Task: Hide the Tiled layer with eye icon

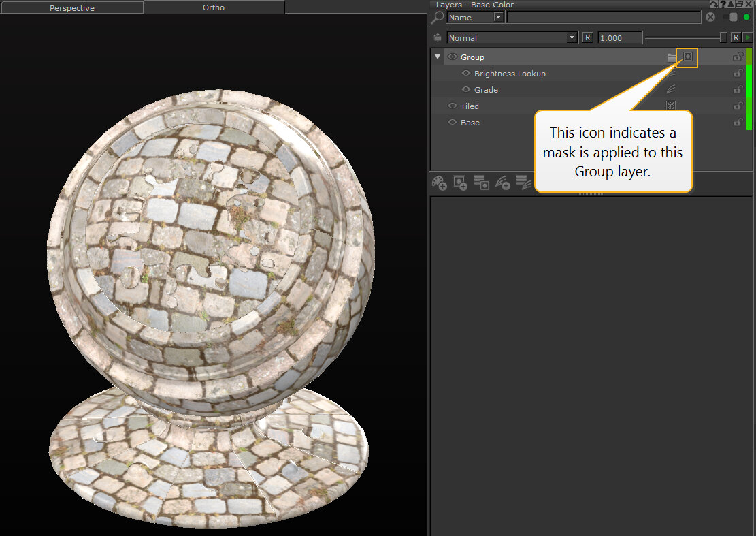Action: (453, 106)
